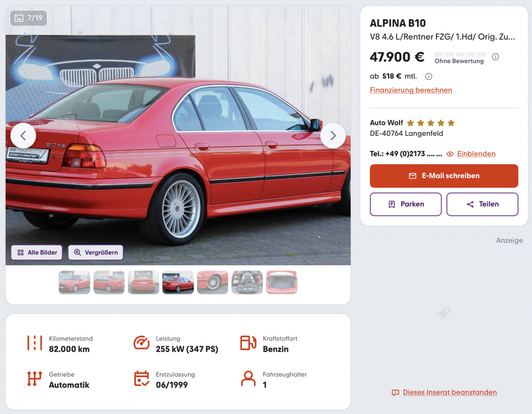Select the open trunk thumbnail
This screenshot has width=532, height=414.
click(x=282, y=282)
